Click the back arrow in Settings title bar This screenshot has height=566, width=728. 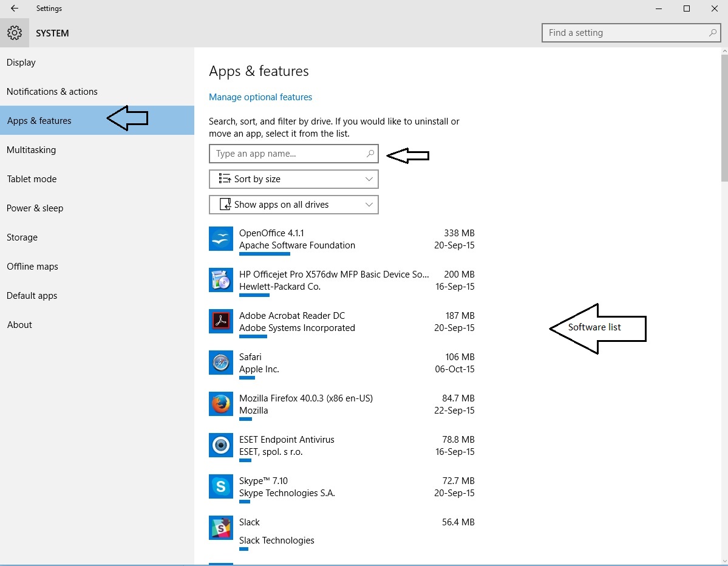tap(15, 9)
